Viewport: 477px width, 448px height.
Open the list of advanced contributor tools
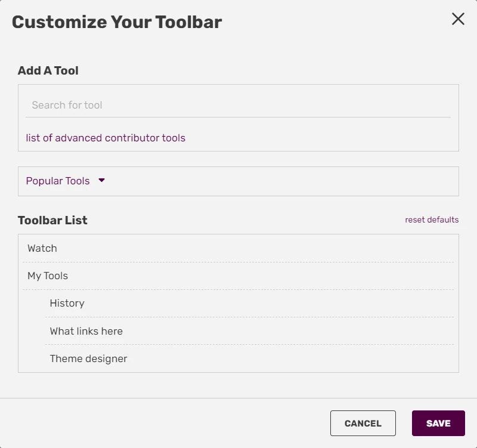tap(104, 137)
